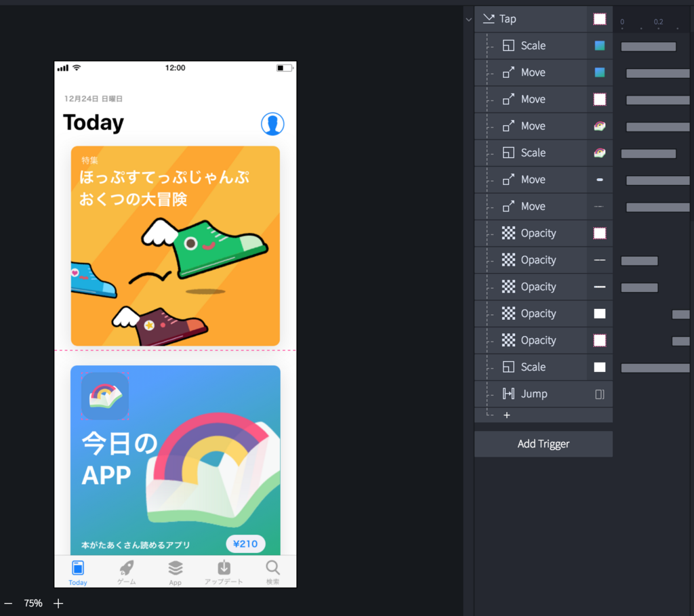Click the 12月24日 日曜日 date text
The width and height of the screenshot is (694, 616).
[94, 99]
